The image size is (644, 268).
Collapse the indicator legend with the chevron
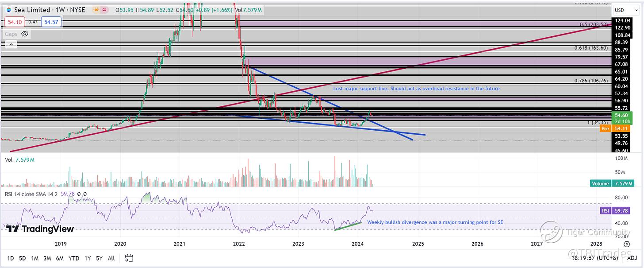(11, 44)
